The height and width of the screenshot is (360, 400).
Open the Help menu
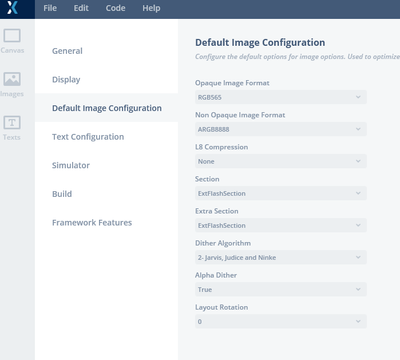[151, 8]
